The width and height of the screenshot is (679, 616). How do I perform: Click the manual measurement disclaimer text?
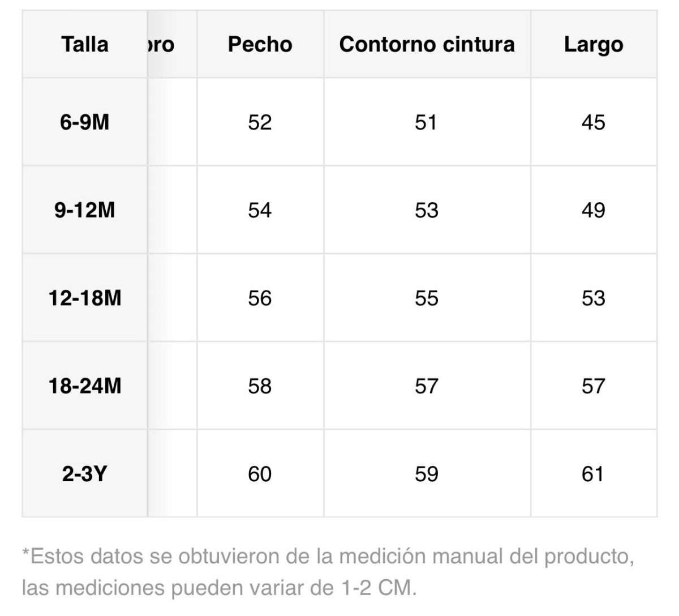pos(328,572)
